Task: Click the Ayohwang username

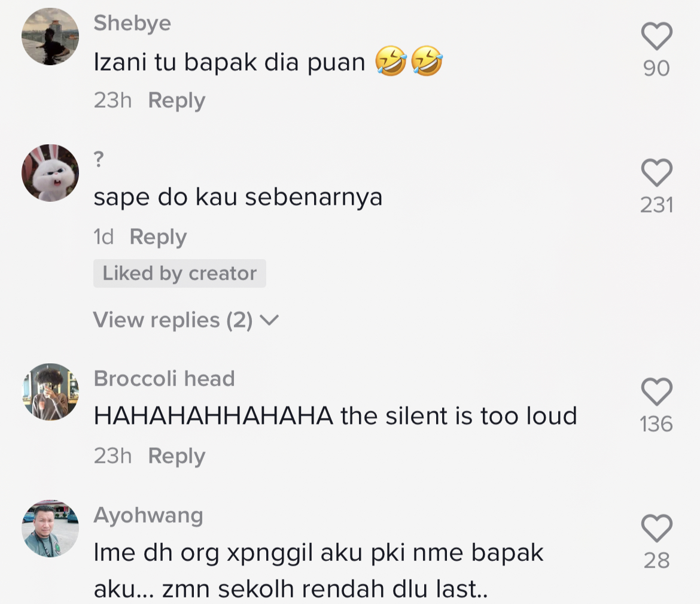Action: [148, 515]
